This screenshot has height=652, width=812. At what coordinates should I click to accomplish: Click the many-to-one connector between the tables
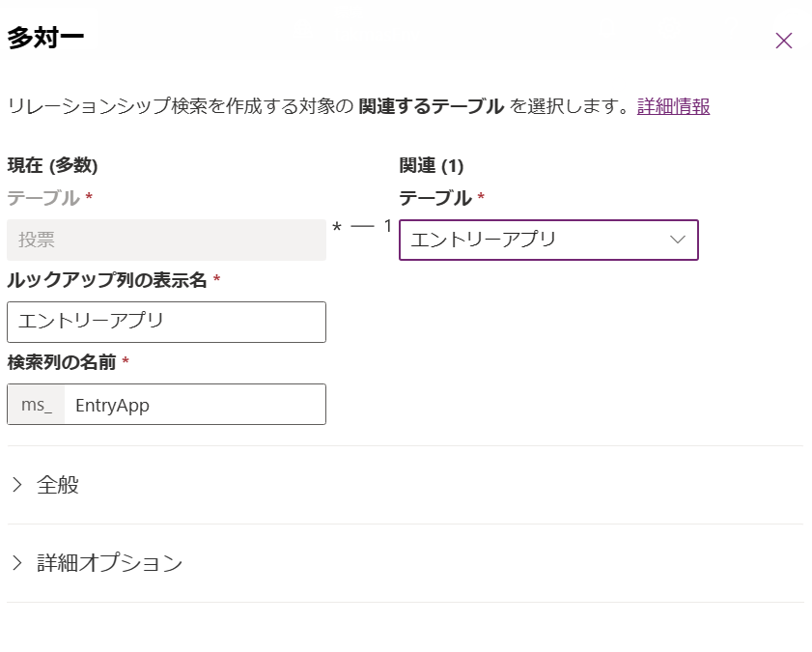pos(362,226)
